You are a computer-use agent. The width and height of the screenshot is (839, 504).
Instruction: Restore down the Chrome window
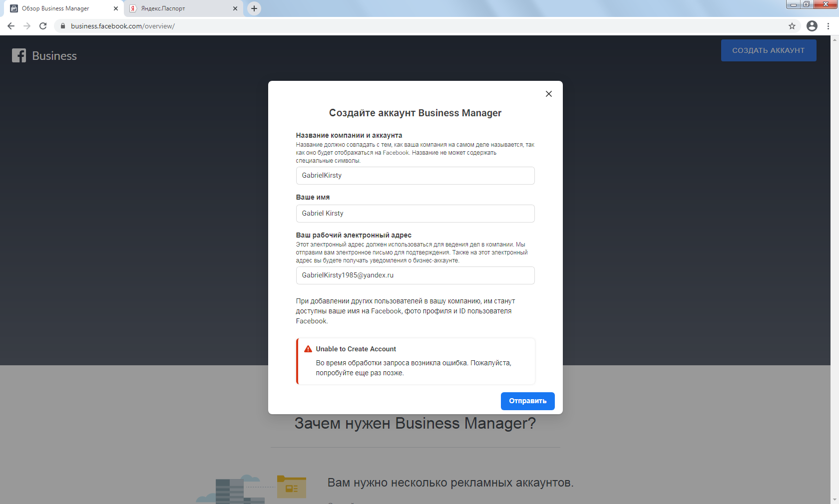tap(806, 4)
